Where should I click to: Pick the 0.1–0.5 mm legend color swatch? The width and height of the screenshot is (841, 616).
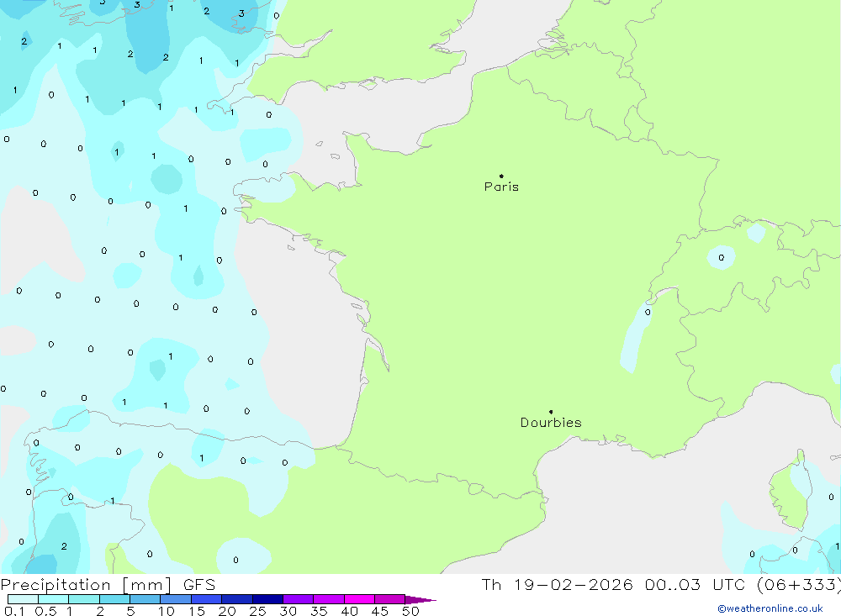(23, 599)
